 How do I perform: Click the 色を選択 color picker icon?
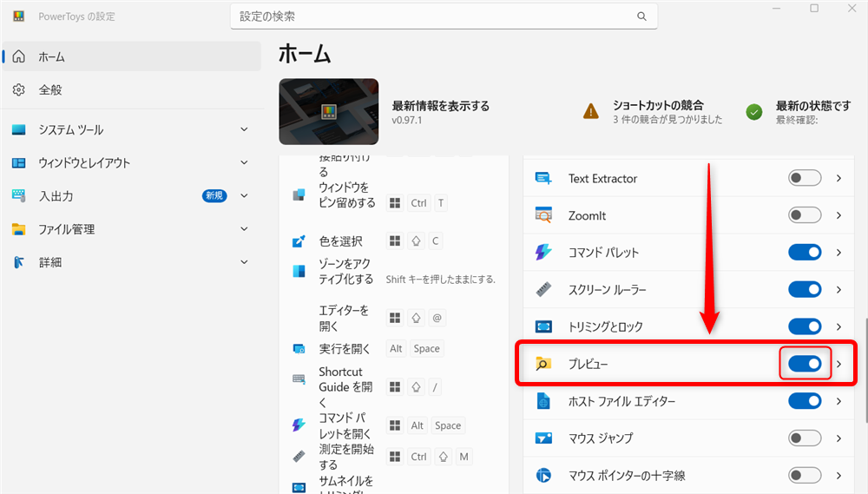pyautogui.click(x=299, y=241)
